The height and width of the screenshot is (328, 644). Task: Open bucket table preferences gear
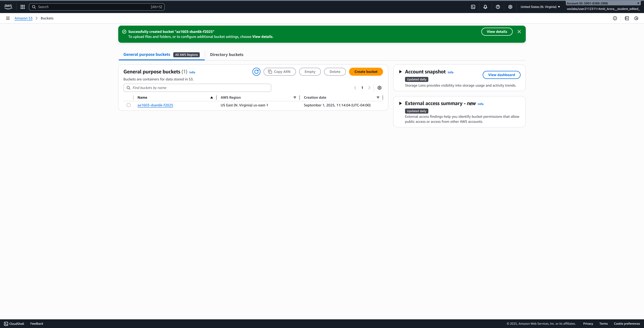pyautogui.click(x=380, y=88)
